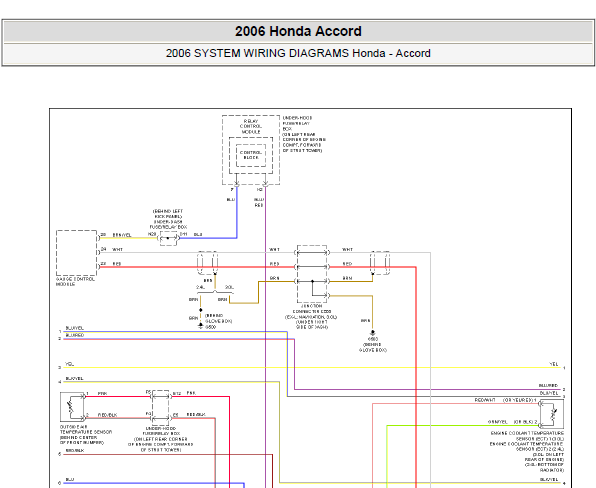Viewport: 596px width, 488px height.
Task: Click the BLU label right of under-dash connector
Action: 198,234
